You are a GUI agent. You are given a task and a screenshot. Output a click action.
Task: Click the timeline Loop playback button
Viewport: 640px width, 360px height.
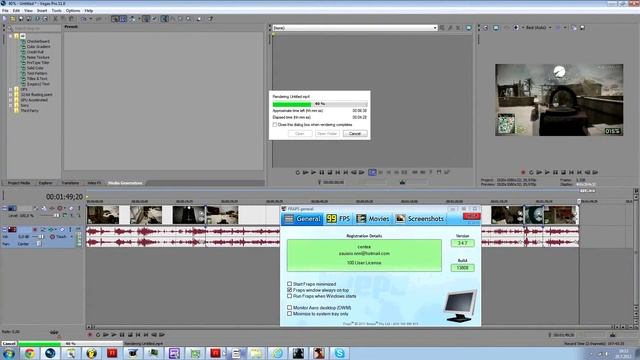pyautogui.click(x=98, y=335)
